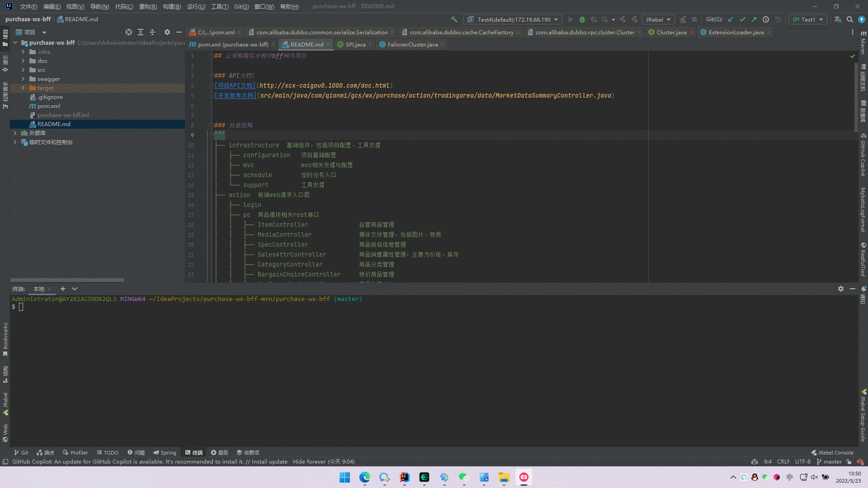This screenshot has width=868, height=488.
Task: Click Git commit checkmark icon
Action: [742, 19]
